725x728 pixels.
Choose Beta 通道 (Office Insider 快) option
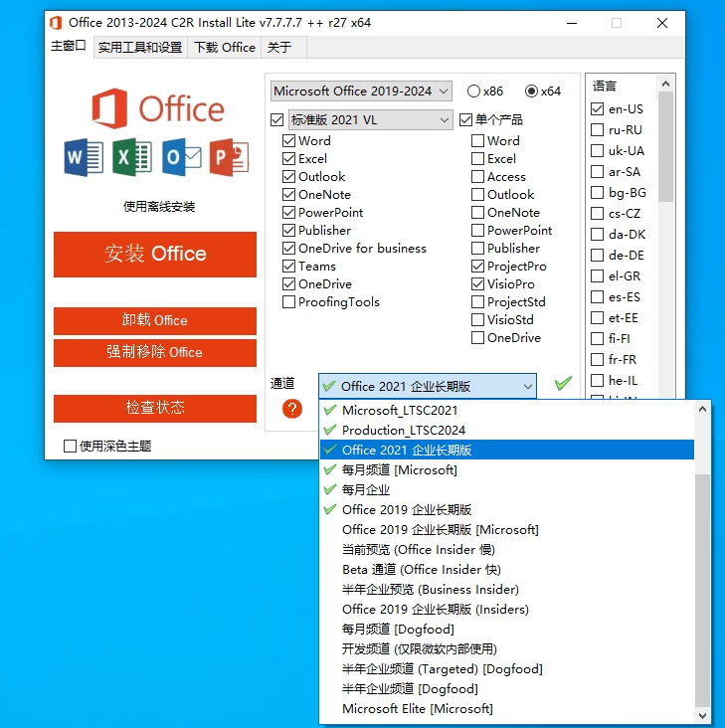coord(507,570)
